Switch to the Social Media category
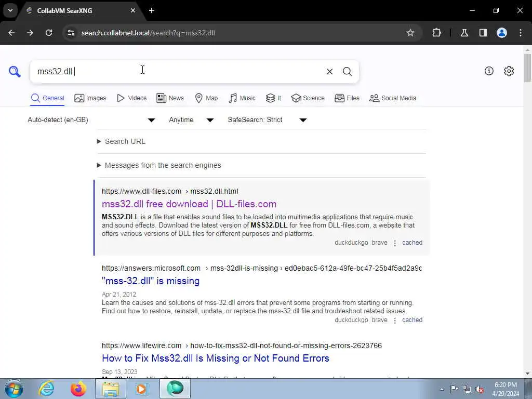This screenshot has width=532, height=399. [393, 98]
